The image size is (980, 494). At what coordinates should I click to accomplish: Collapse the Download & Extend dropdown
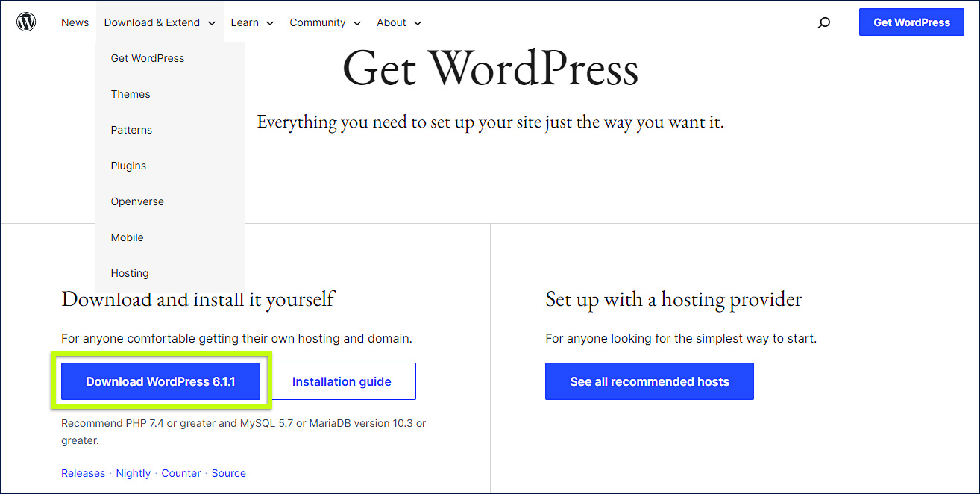[160, 22]
